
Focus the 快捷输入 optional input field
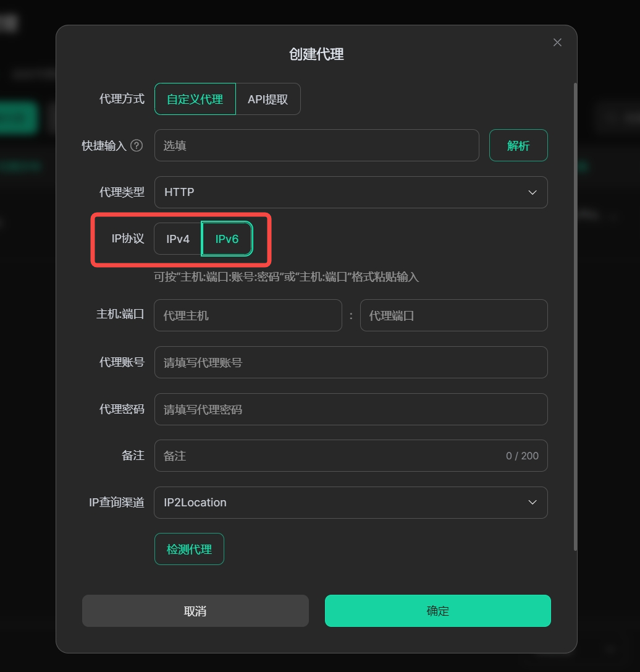point(316,145)
